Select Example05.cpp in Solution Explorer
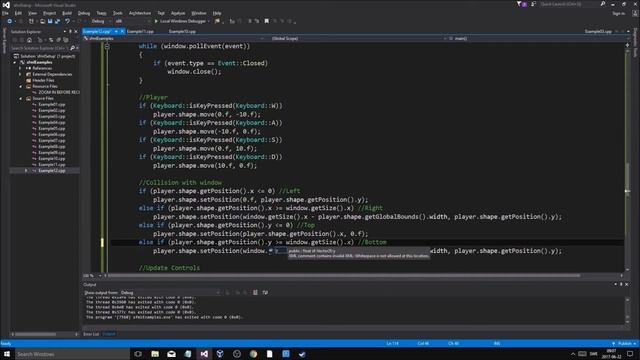This screenshot has height=360, width=640. coord(52,129)
